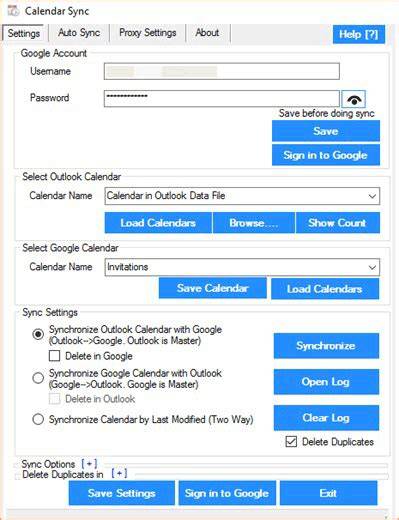Click Browse for Outlook data file
The image size is (399, 520).
(254, 223)
